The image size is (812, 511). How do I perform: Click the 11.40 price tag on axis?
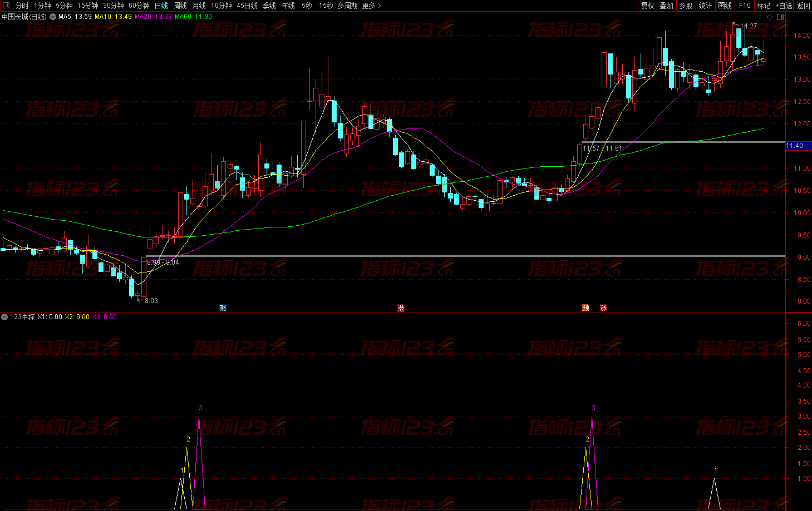(798, 146)
